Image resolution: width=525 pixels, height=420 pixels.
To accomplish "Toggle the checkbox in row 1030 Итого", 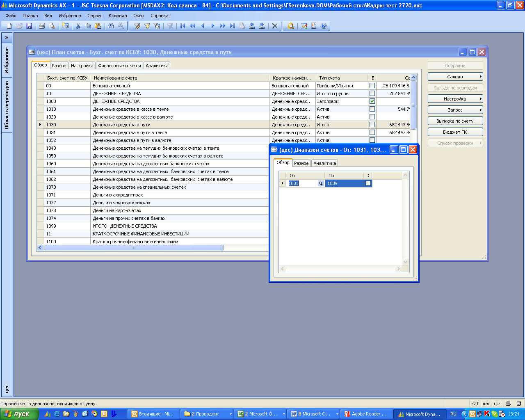I will tap(372, 125).
